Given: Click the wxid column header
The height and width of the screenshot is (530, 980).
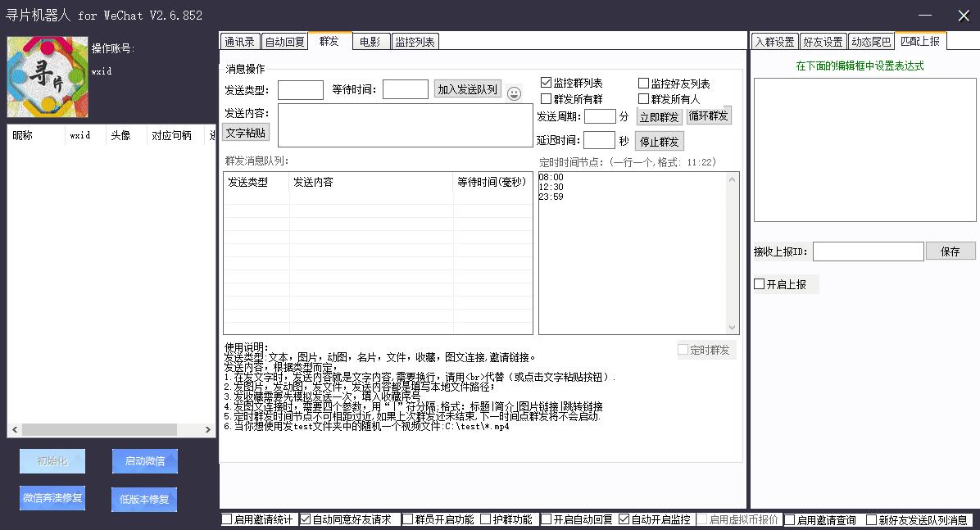Looking at the screenshot, I should coord(84,136).
